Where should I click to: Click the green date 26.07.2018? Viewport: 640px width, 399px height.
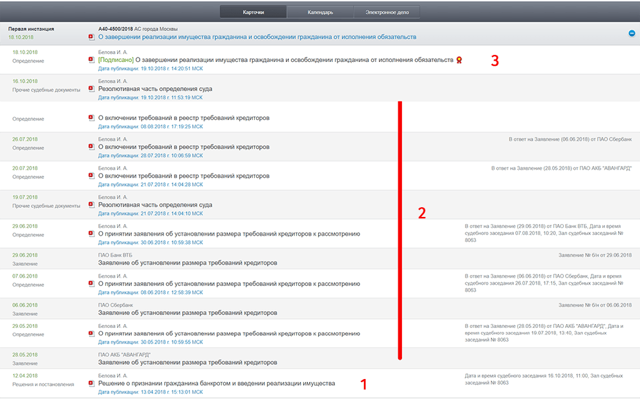25,139
